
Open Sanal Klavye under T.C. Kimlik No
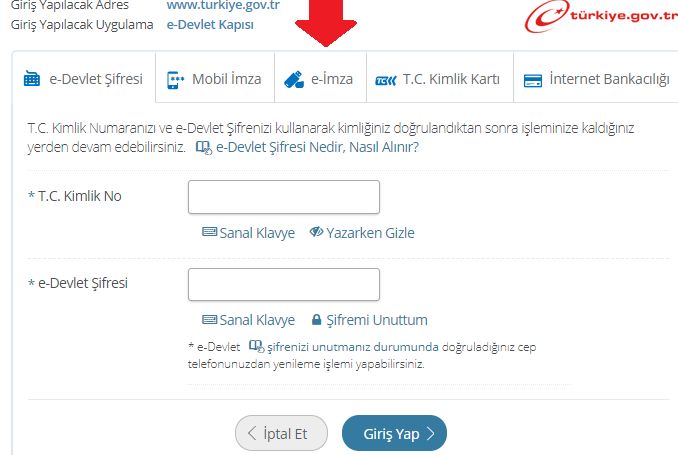(249, 233)
